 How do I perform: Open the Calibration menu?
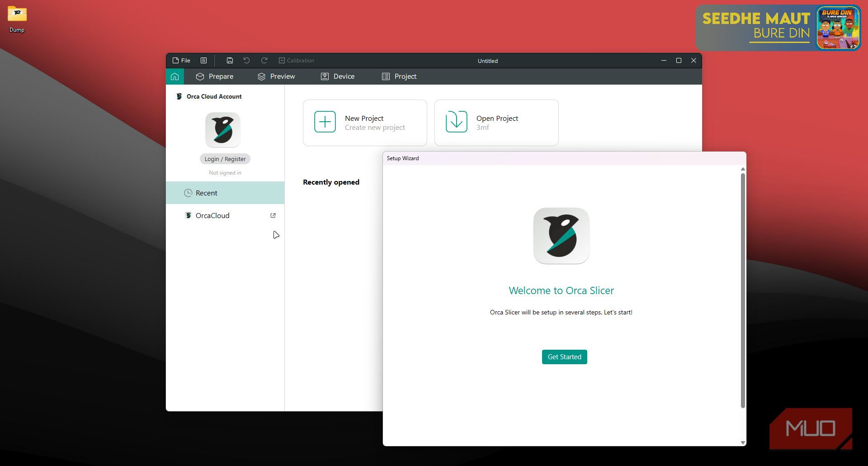(x=296, y=61)
